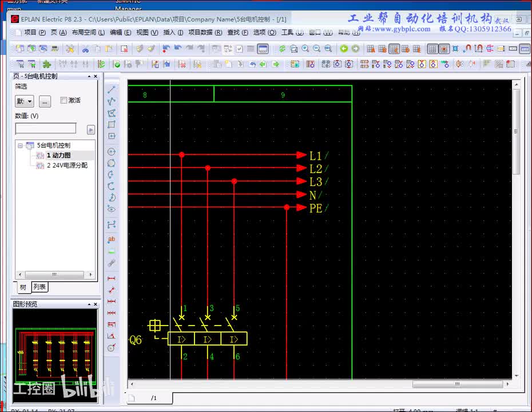This screenshot has width=532, height=412.
Task: Open the 筛选 filter dropdown
Action: 24,101
